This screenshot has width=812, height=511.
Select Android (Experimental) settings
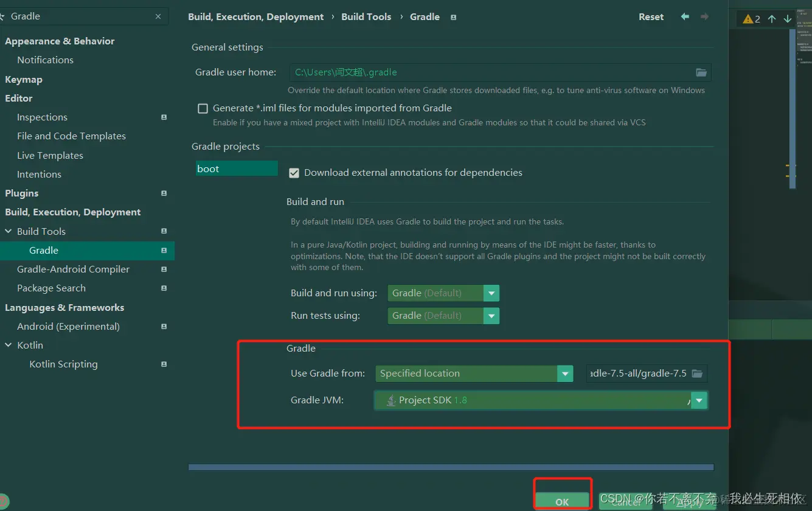tap(68, 327)
